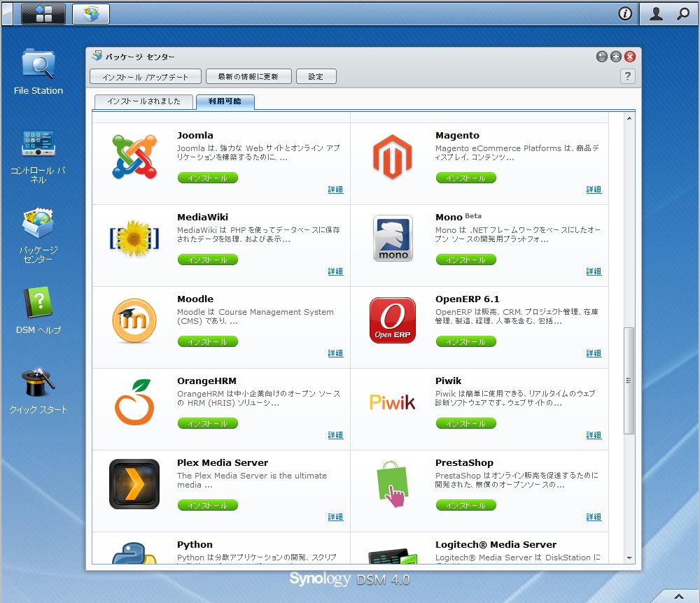Click the Moodle package logo
Viewport: 700px width, 603px height.
134,320
